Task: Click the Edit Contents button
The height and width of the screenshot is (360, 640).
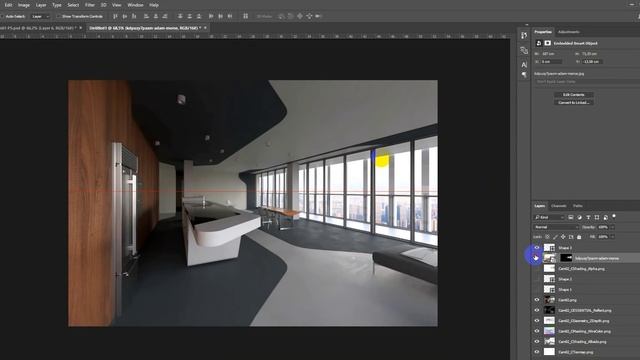Action: point(573,95)
